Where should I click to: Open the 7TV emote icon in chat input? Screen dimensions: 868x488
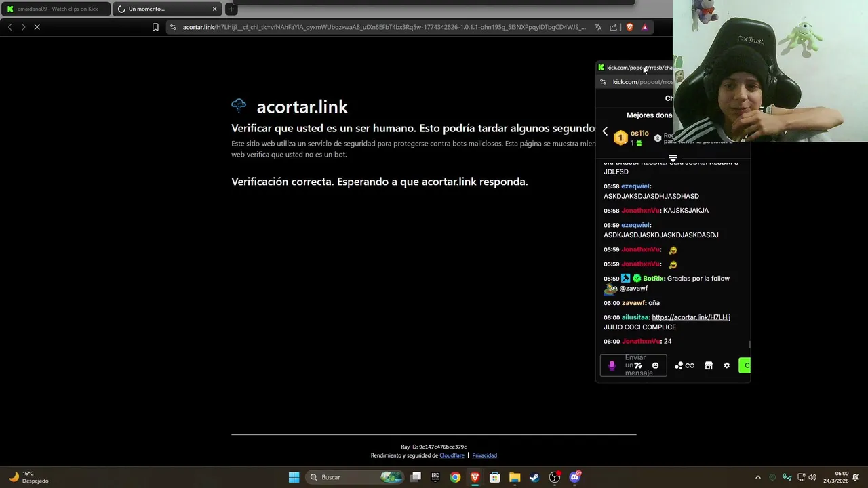[x=638, y=365]
